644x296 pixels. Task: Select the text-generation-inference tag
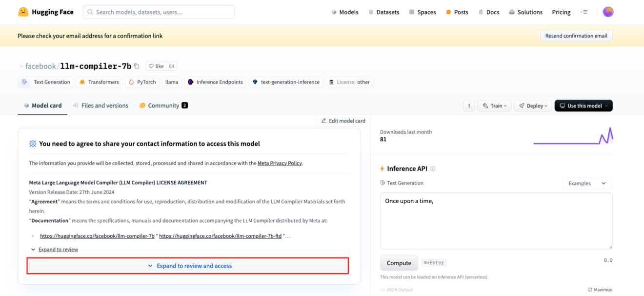(x=286, y=82)
